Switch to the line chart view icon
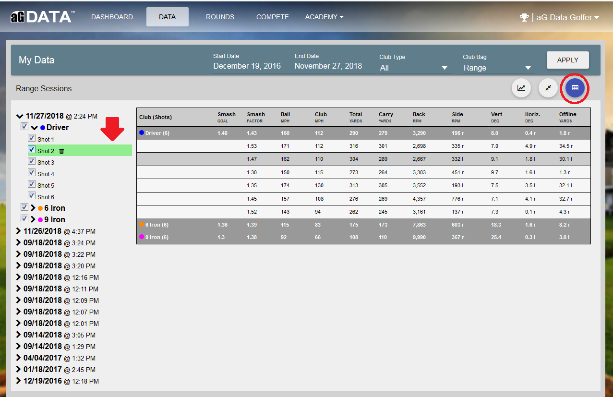The width and height of the screenshot is (613, 397). click(521, 88)
